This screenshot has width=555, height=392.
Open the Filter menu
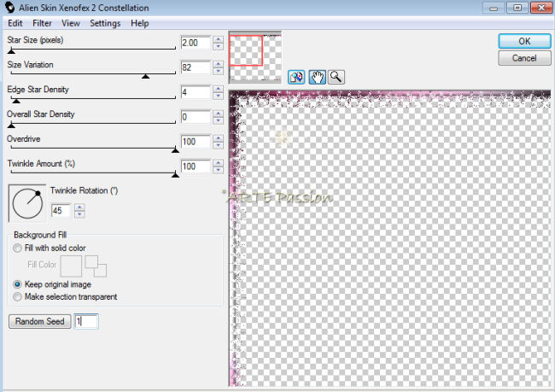point(42,23)
